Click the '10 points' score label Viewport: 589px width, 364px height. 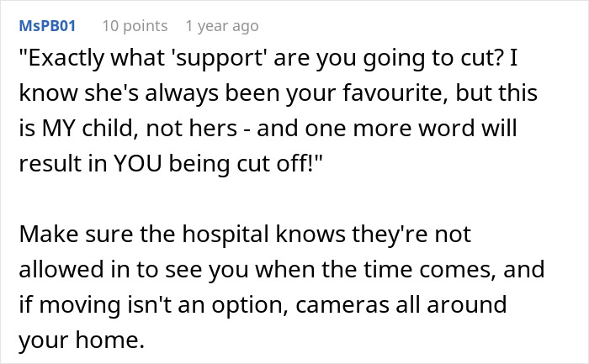point(135,26)
